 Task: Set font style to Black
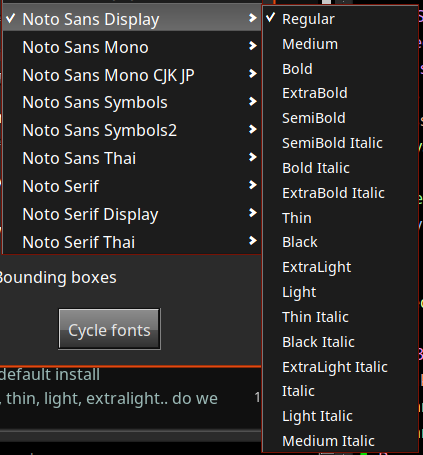point(340,242)
